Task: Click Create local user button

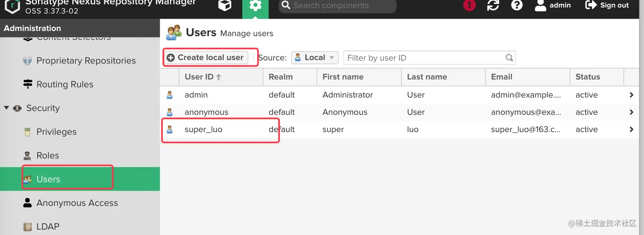Action: pyautogui.click(x=206, y=58)
